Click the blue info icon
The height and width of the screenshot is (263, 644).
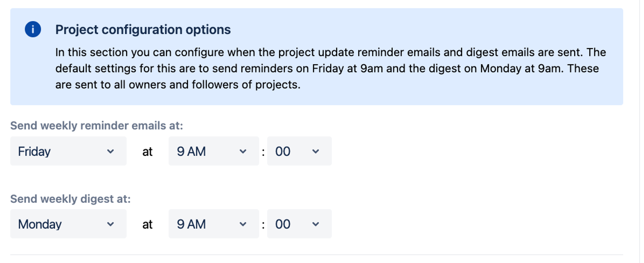33,29
